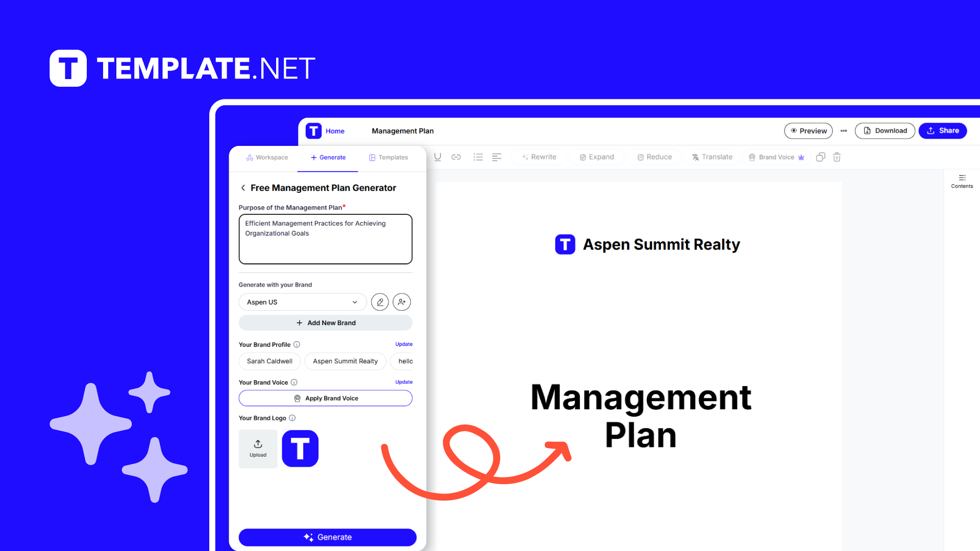Switch to the Home tab

pos(335,130)
